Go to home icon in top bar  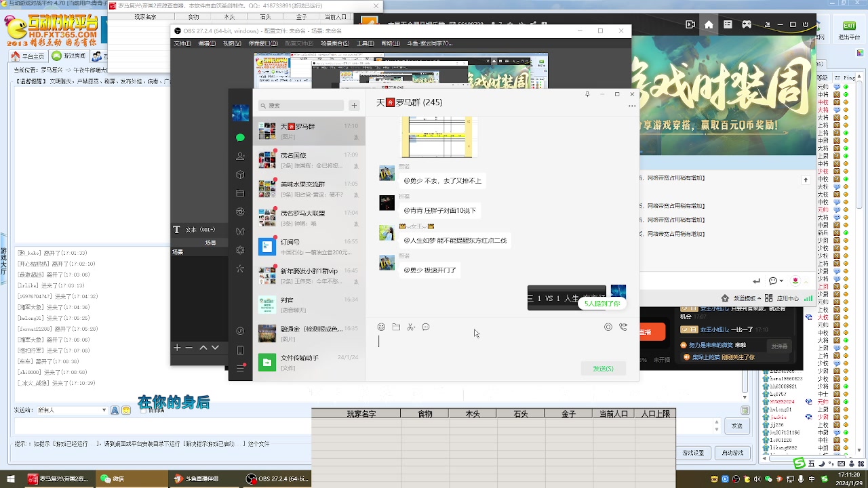tap(709, 24)
